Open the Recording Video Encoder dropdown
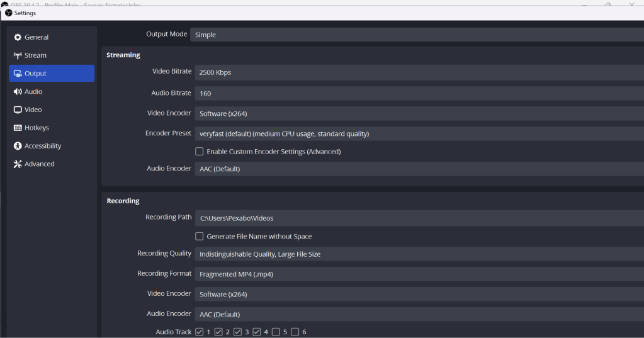Image resolution: width=644 pixels, height=338 pixels. tap(419, 294)
